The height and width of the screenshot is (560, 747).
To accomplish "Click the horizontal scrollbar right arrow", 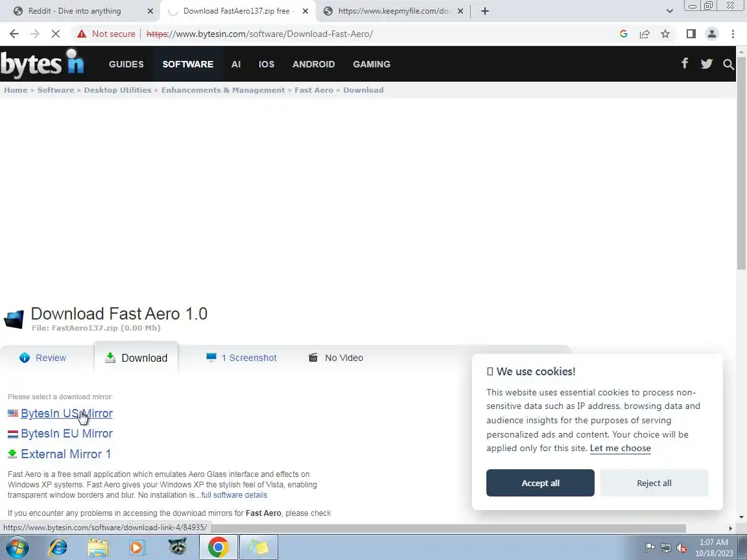I will [x=730, y=529].
